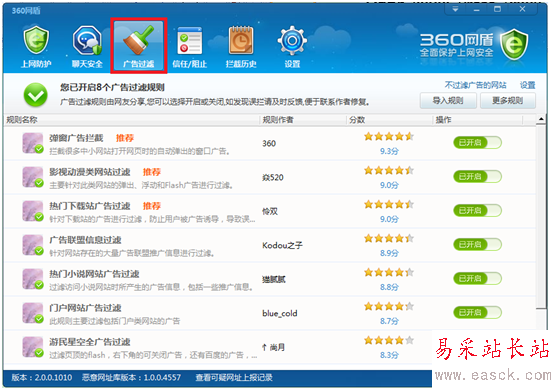
Task: Open the title bar dropdown menu arrow
Action: pos(455,9)
